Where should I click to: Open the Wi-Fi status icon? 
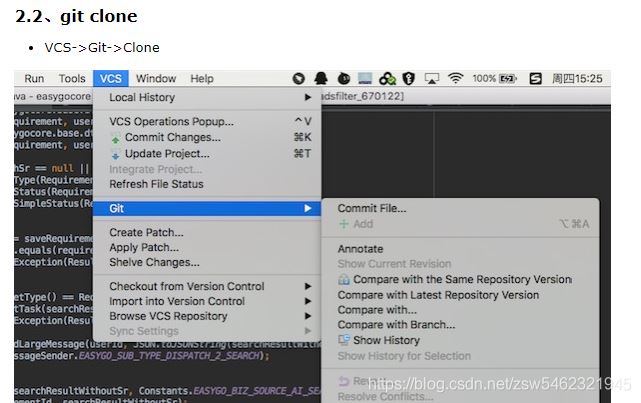point(455,78)
